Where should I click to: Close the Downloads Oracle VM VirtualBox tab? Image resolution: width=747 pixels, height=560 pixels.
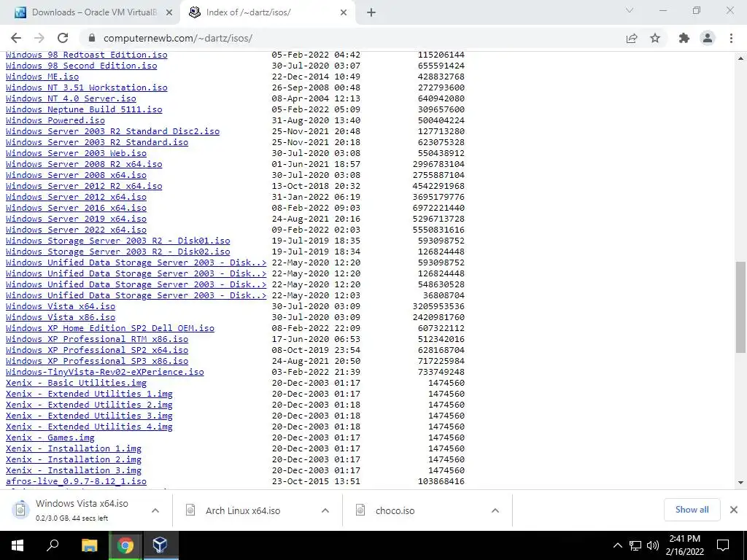coord(169,13)
